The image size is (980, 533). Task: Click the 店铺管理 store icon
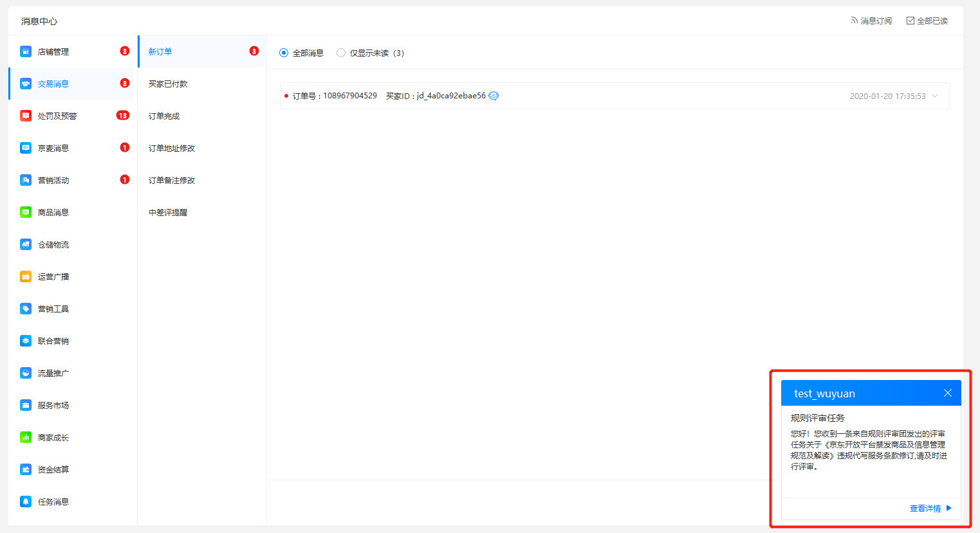tap(26, 51)
